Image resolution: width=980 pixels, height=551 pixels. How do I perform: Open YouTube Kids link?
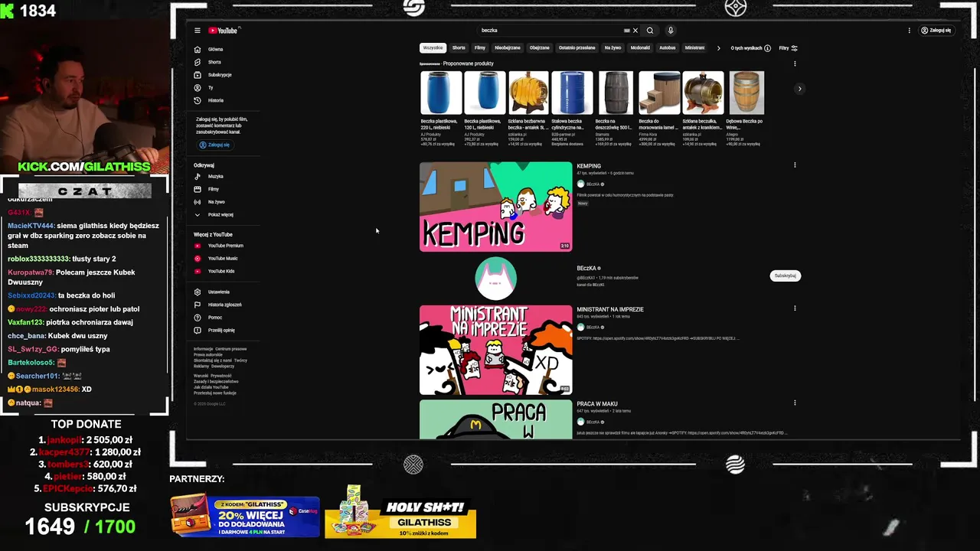220,271
